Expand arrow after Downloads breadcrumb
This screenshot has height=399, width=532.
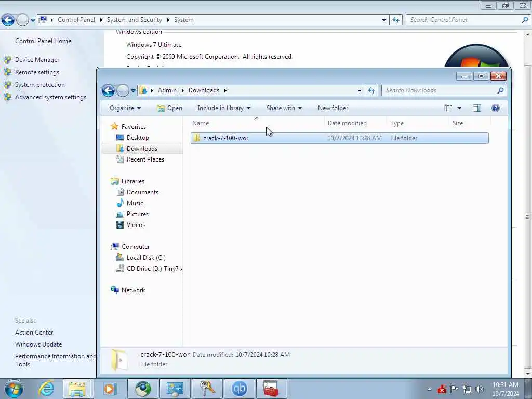(x=225, y=90)
